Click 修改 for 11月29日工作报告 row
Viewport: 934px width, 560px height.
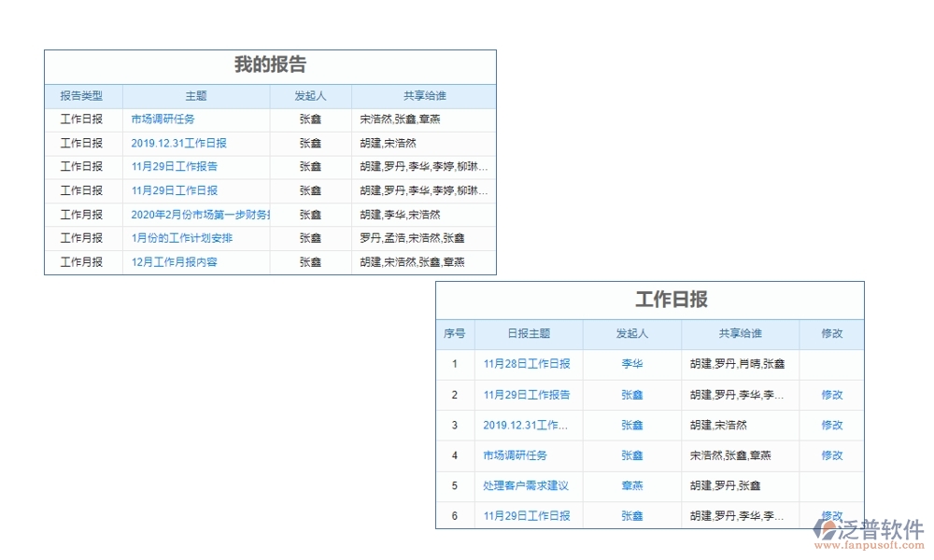click(x=831, y=395)
